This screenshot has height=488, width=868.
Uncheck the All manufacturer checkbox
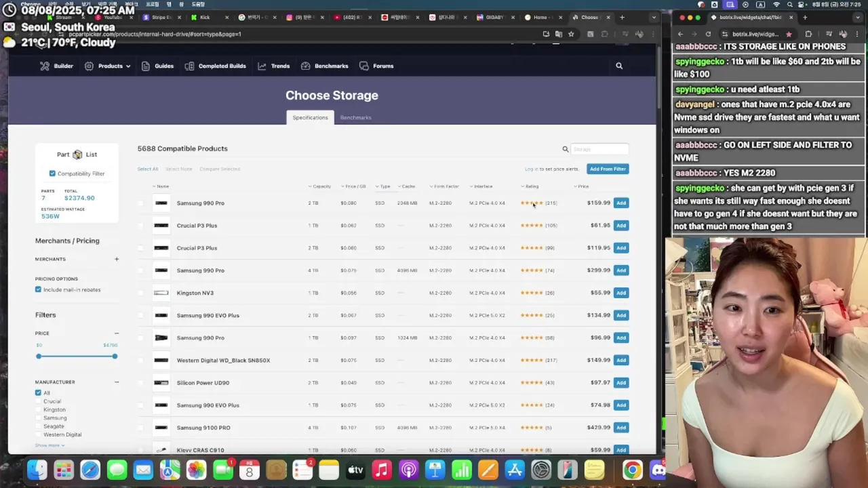(x=38, y=392)
